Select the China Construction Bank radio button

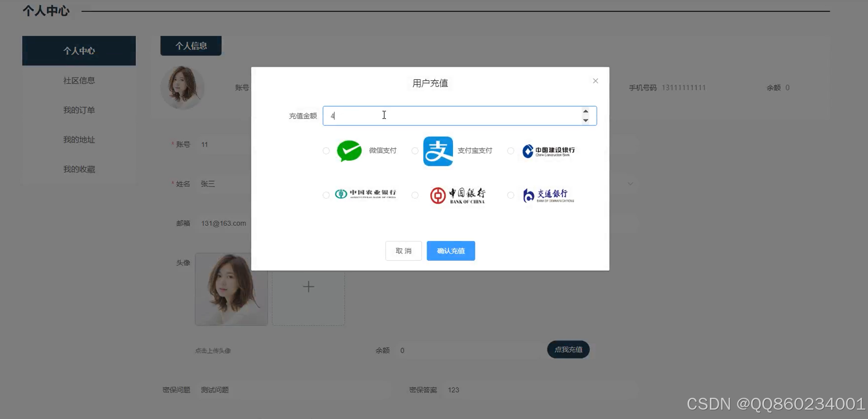pos(511,151)
